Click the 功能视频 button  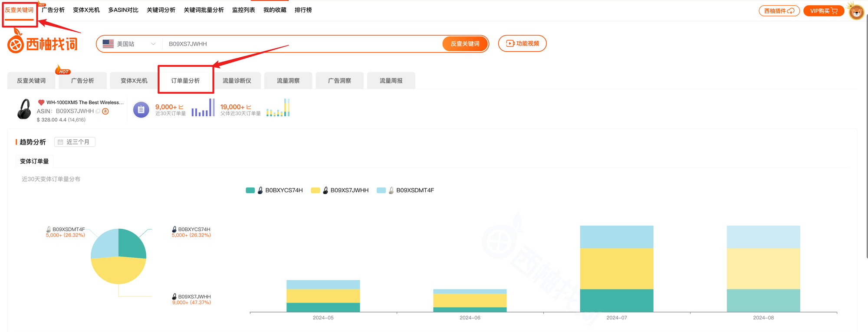(522, 43)
